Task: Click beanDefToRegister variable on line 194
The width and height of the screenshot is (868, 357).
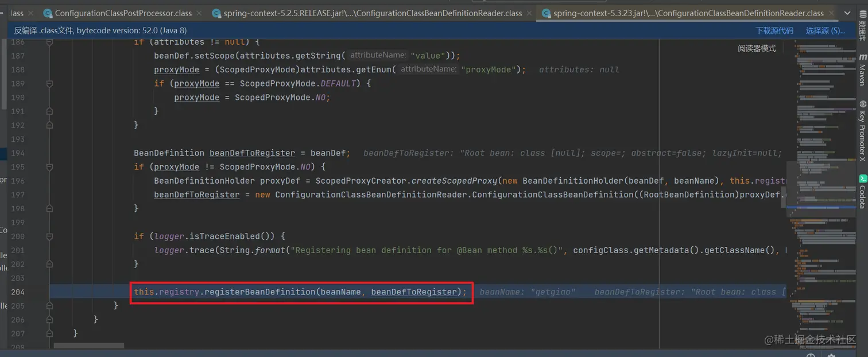Action: pyautogui.click(x=252, y=153)
